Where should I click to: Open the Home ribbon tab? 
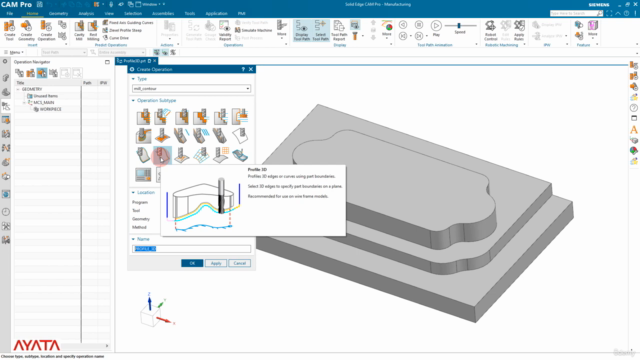32,13
